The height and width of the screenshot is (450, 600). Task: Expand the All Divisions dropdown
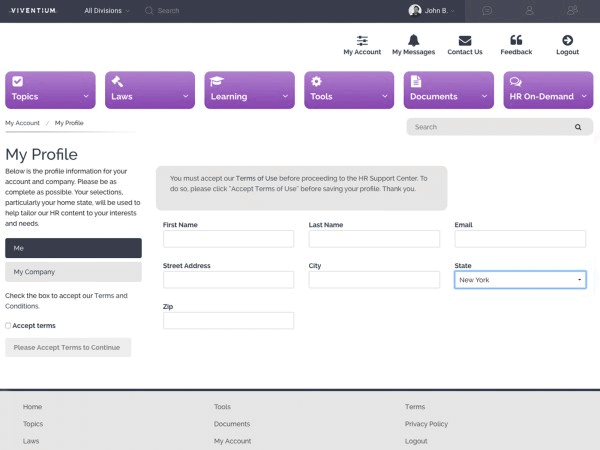(107, 11)
